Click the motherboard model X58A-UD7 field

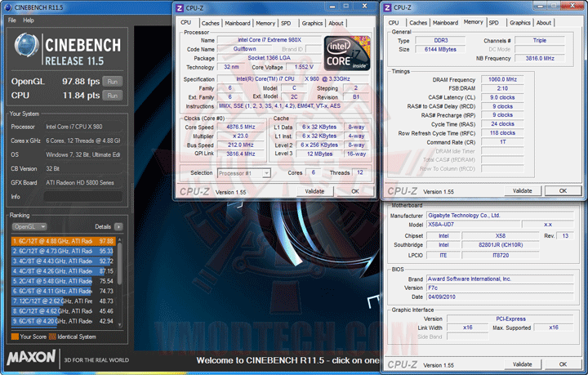(x=473, y=225)
